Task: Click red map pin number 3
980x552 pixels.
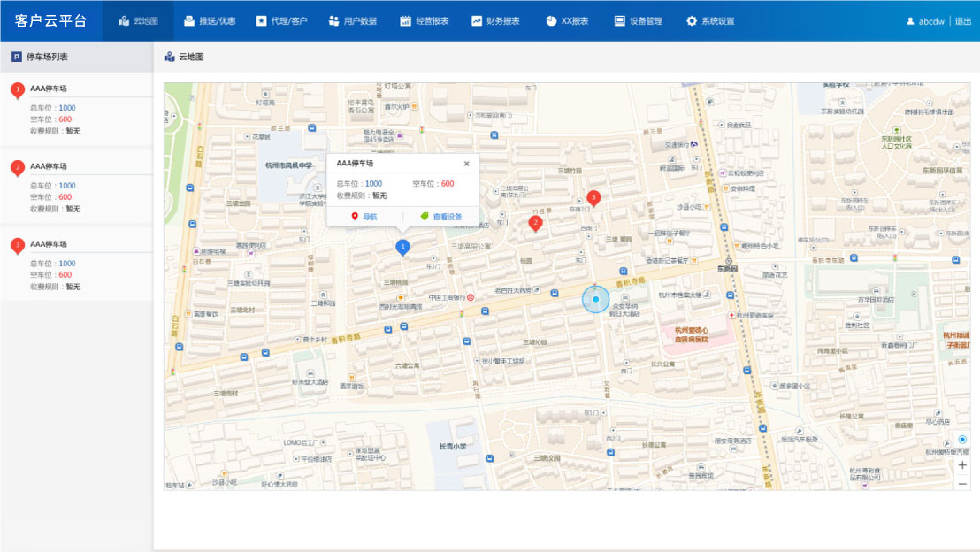Action: point(593,198)
